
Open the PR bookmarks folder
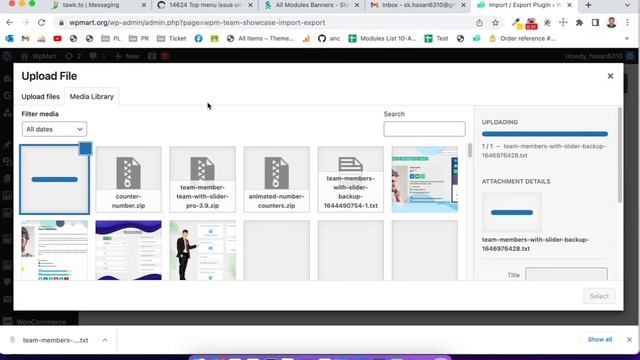point(139,38)
